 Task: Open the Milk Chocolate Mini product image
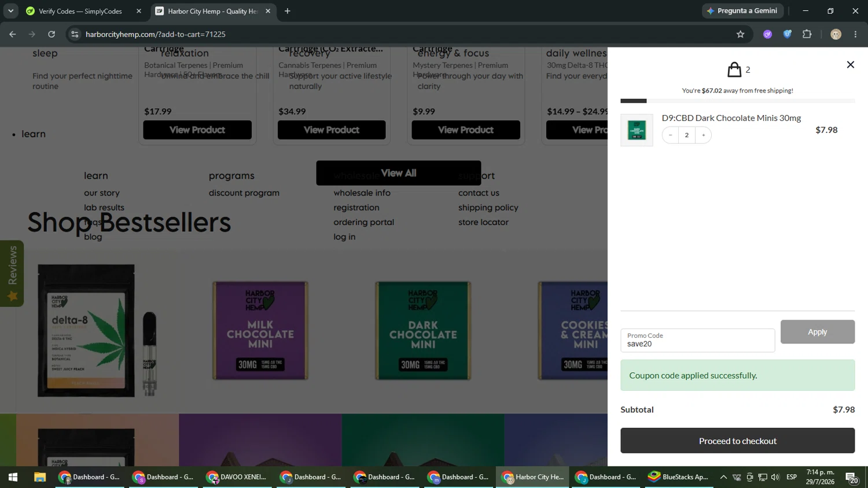pos(260,331)
